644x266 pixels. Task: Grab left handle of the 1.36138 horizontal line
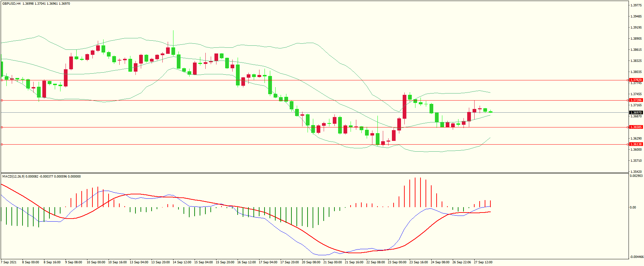(2, 144)
